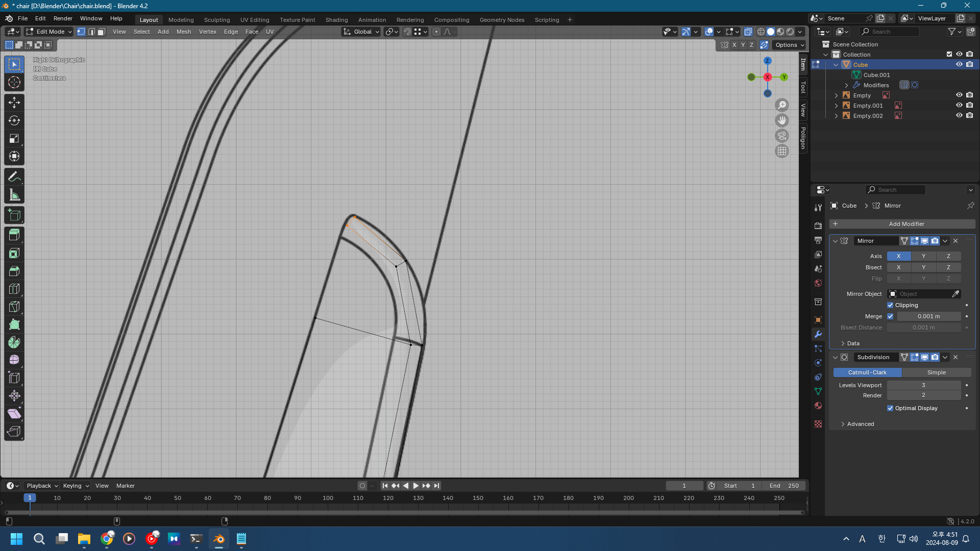Switch to face select mode

click(102, 32)
